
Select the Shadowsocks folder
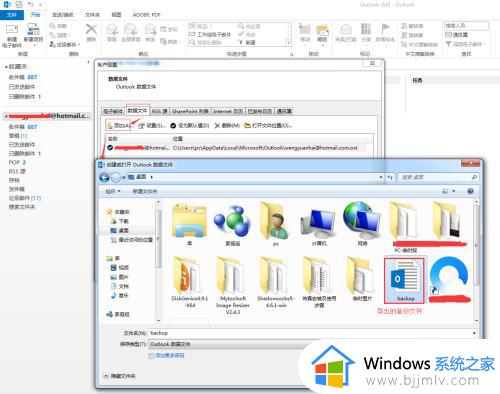275,283
